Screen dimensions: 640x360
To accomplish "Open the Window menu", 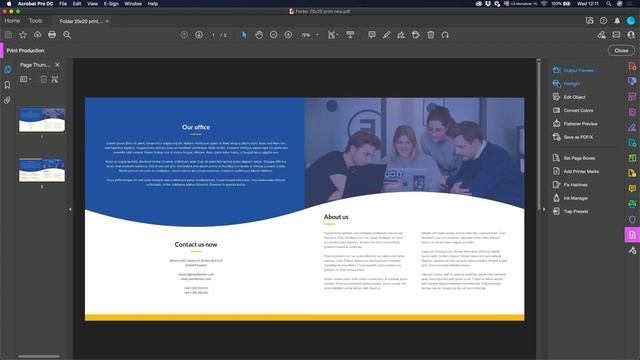I will pyautogui.click(x=133, y=4).
